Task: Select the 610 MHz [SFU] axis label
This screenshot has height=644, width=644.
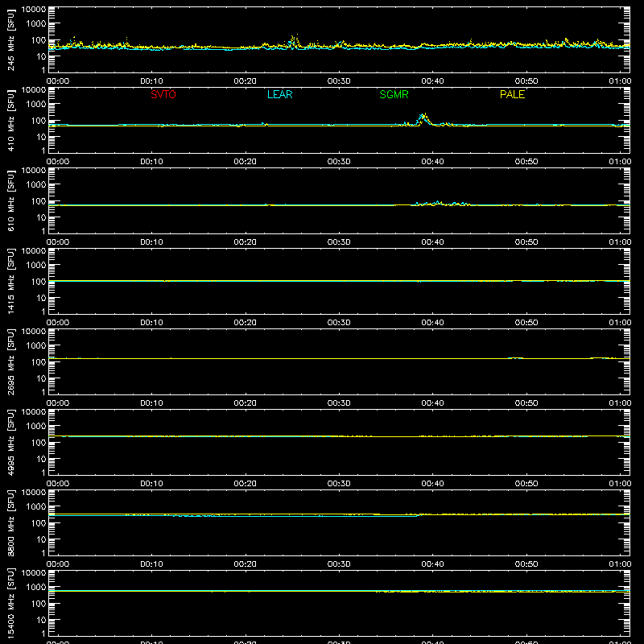Action: click(11, 201)
